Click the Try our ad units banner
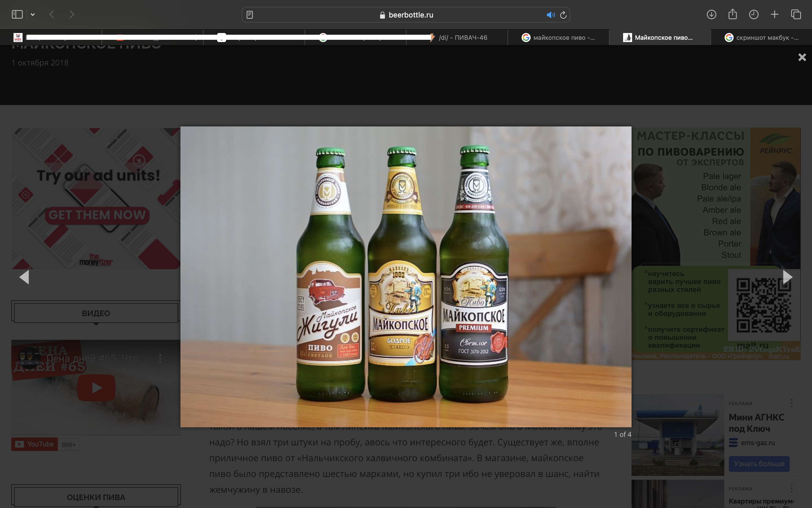The image size is (812, 508). [x=96, y=198]
